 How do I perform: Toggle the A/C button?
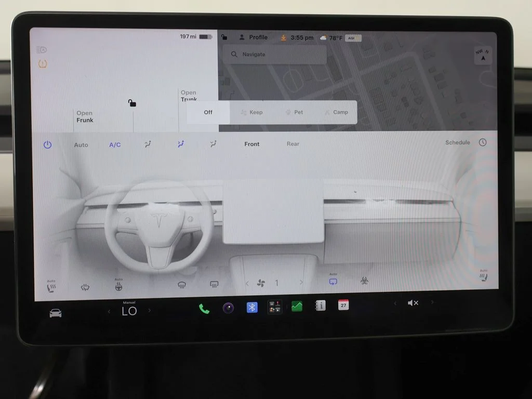click(x=115, y=145)
